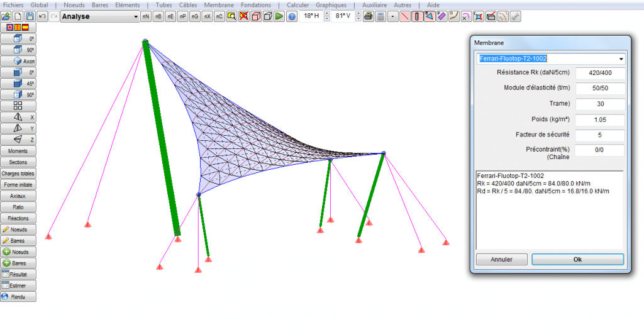Save with the blue floppy disk icon

pos(30,16)
